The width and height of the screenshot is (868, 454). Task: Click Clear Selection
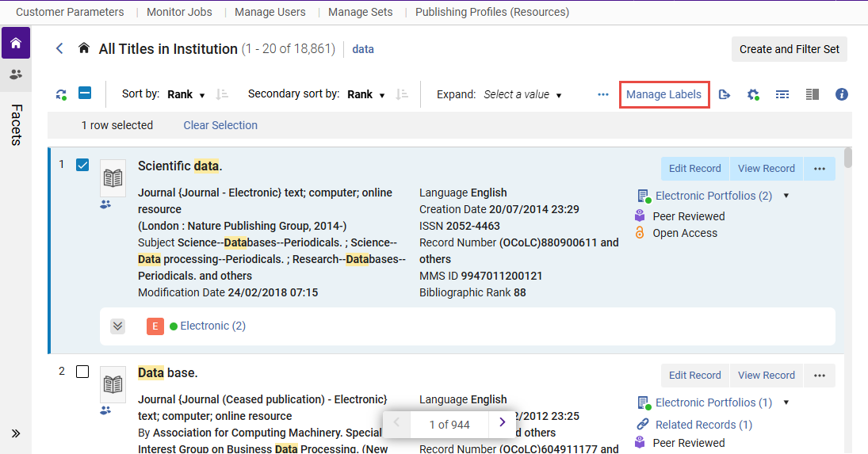tap(220, 125)
